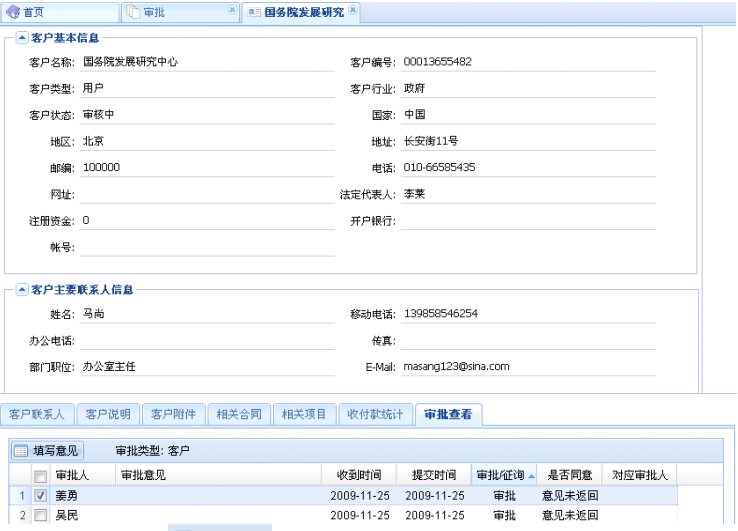This screenshot has height=531, width=738.
Task: Uncheck the checkbox for 姜勇 row
Action: [41, 495]
